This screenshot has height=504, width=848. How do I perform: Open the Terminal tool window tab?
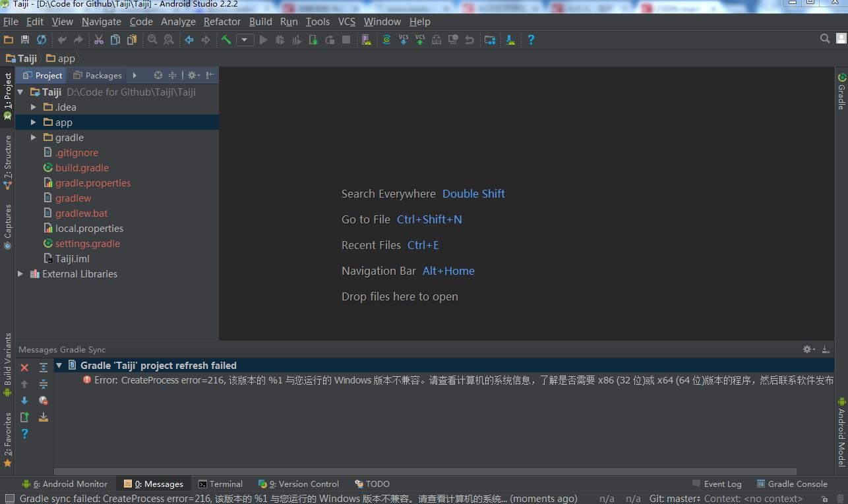click(221, 484)
